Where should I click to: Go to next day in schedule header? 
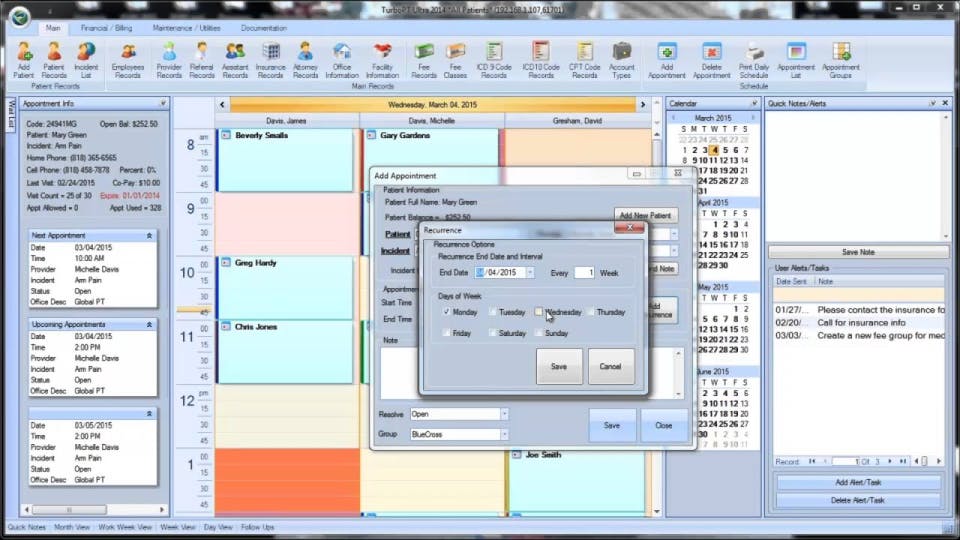click(x=643, y=105)
